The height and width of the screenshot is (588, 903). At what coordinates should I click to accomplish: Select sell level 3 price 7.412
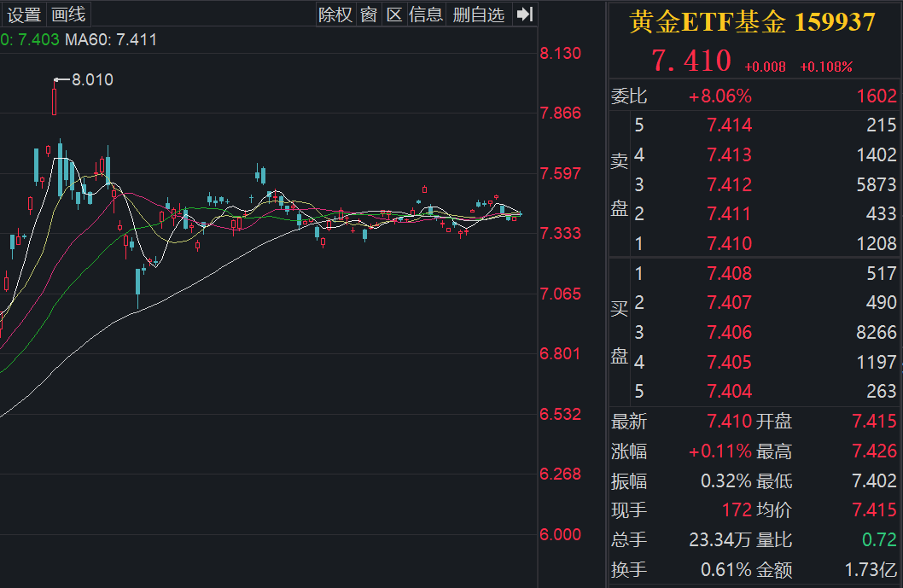[x=729, y=184]
